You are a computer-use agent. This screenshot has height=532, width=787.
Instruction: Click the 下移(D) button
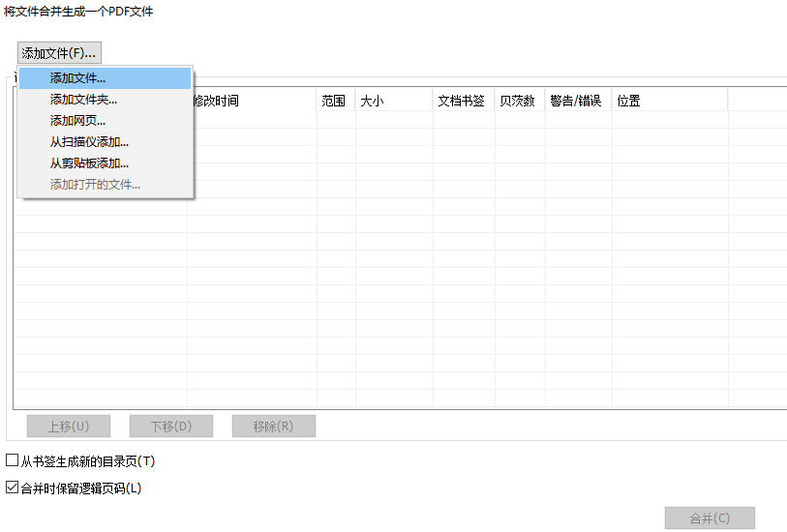pyautogui.click(x=171, y=427)
